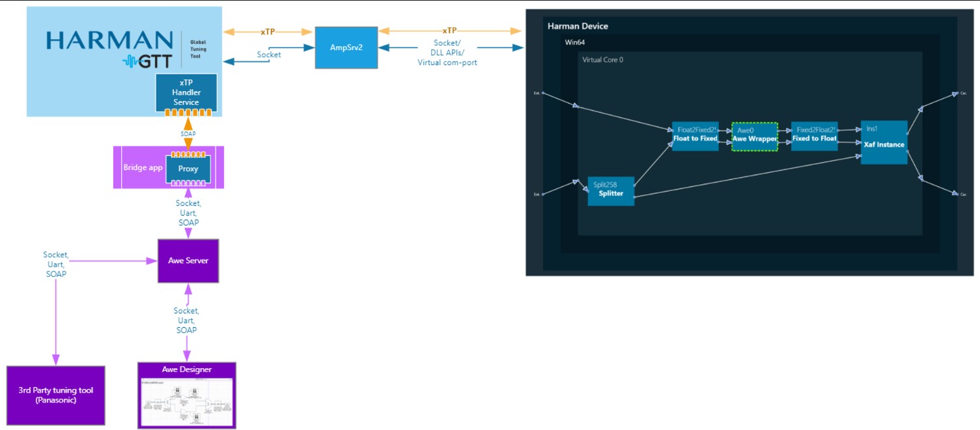
Task: Select the 3rd Party tuning tool (Panasonic) box
Action: point(55,395)
